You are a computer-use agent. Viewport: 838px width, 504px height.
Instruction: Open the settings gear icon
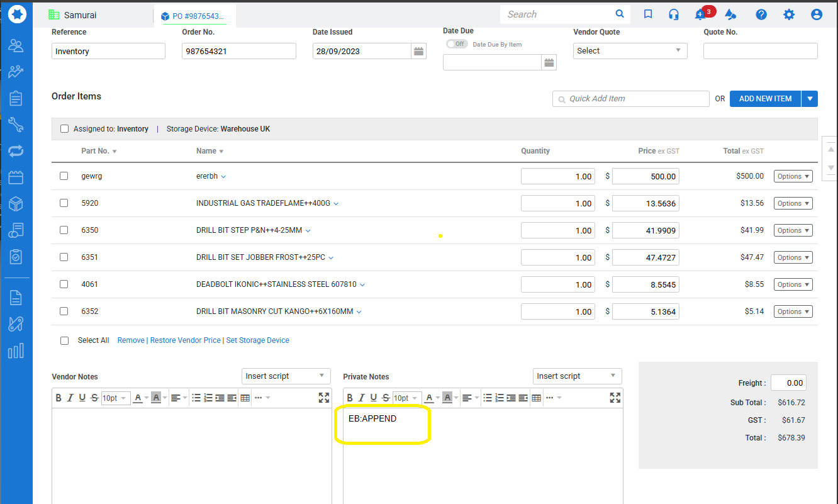coord(789,14)
